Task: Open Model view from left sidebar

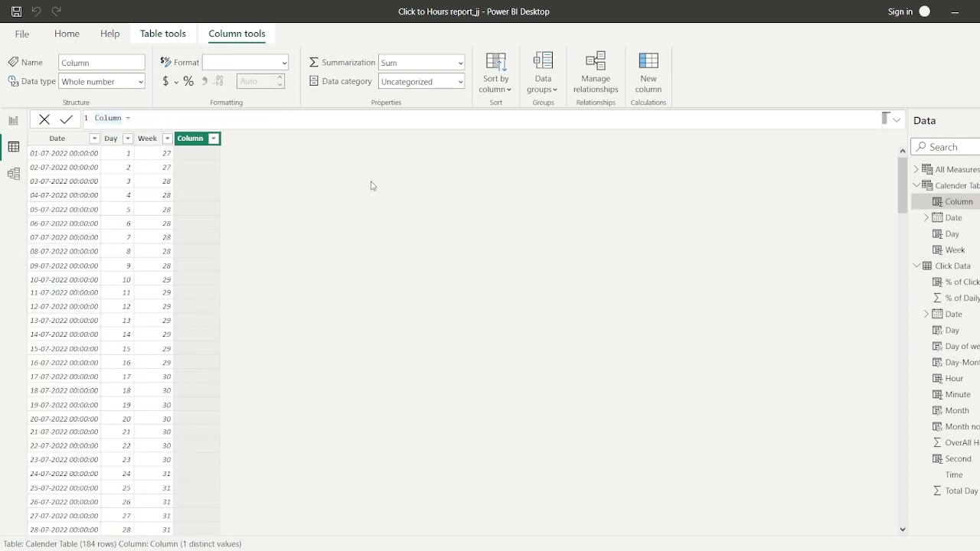Action: coord(13,174)
